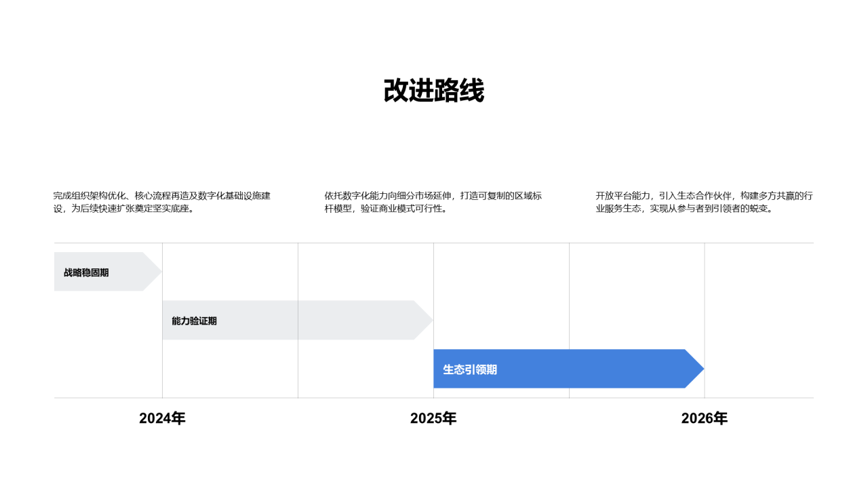The width and height of the screenshot is (868, 488).
Task: Click the paragraph beginning 依托数字化能力
Action: [x=433, y=202]
